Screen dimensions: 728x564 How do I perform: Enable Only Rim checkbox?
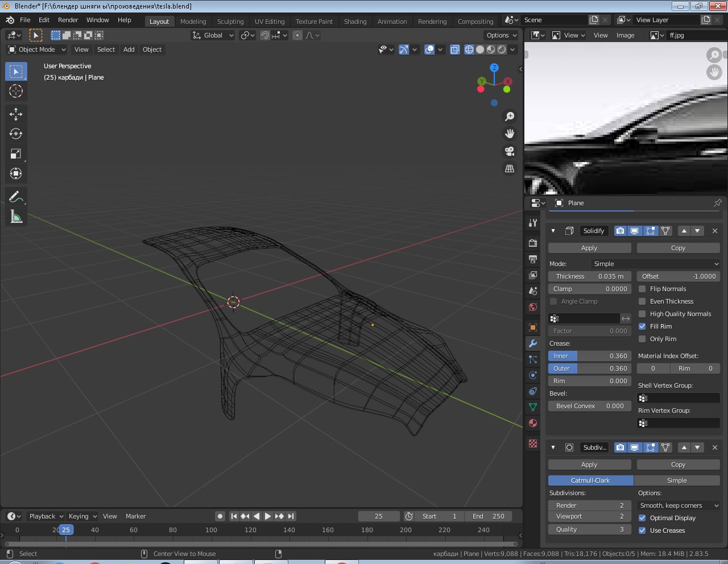click(x=642, y=339)
